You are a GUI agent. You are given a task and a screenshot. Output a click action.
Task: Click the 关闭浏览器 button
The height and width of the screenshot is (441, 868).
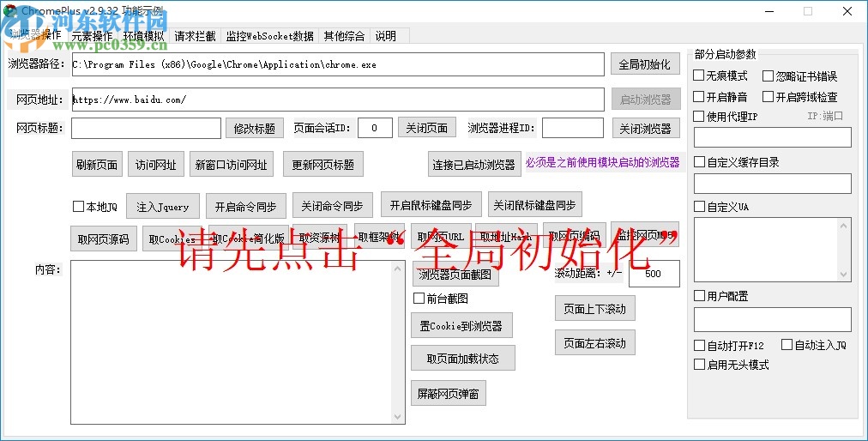point(646,129)
